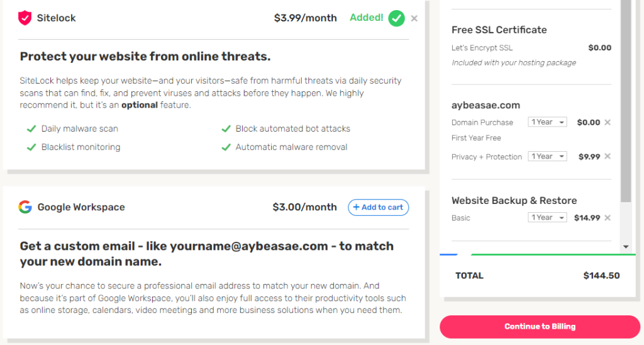The width and height of the screenshot is (644, 345).
Task: Open Privacy + Protection term dropdown
Action: (548, 156)
